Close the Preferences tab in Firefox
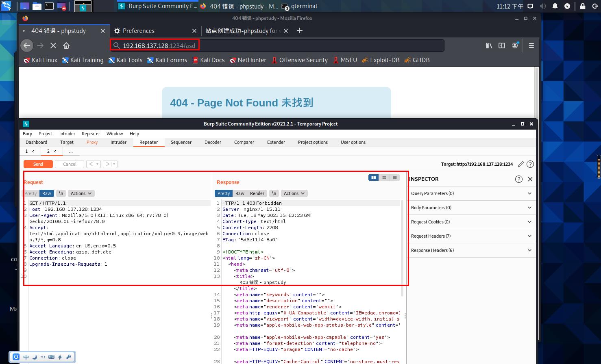This screenshot has height=364, width=601. 194,31
